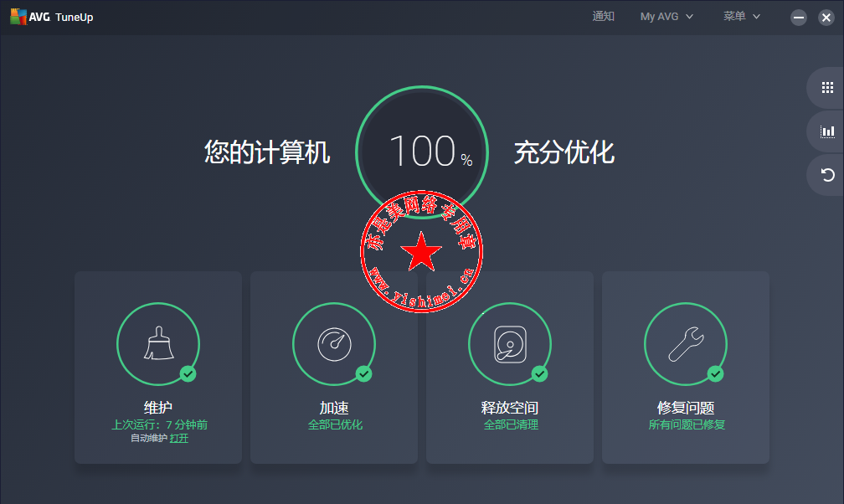Click the AVG TuneUp logo
The width and height of the screenshot is (844, 504).
(x=51, y=18)
